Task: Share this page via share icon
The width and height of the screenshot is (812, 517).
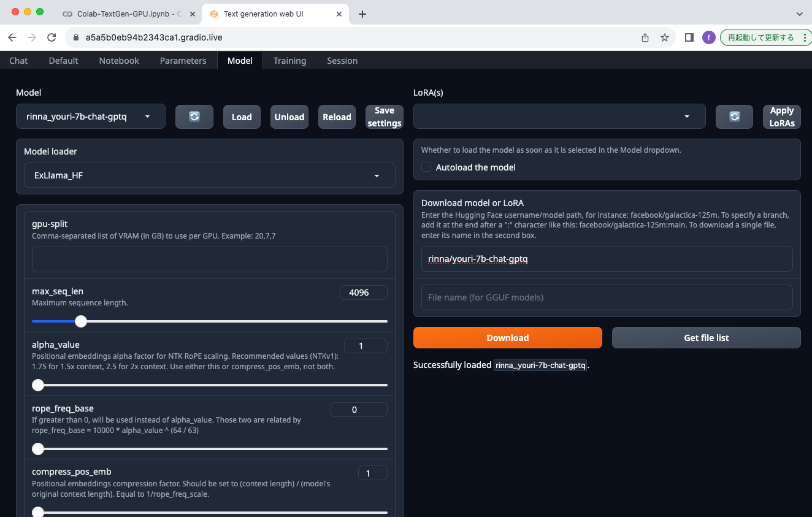Action: (x=645, y=37)
